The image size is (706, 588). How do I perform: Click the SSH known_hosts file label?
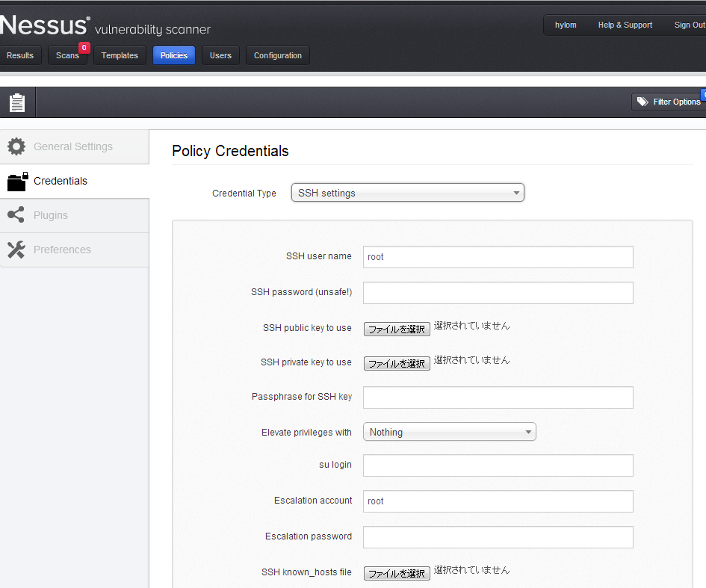[x=306, y=572]
